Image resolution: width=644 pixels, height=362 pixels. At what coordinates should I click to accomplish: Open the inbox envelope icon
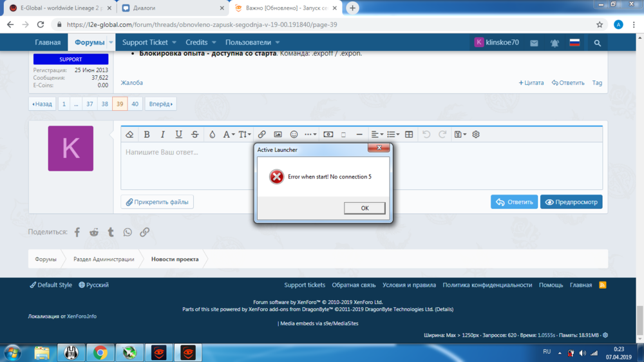(x=534, y=43)
